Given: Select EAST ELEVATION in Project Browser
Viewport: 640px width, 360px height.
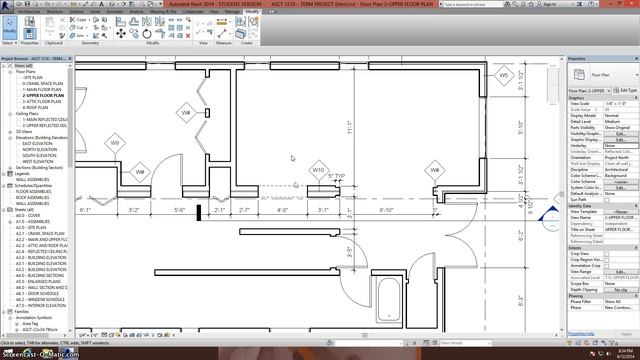Looking at the screenshot, I should coord(37,144).
